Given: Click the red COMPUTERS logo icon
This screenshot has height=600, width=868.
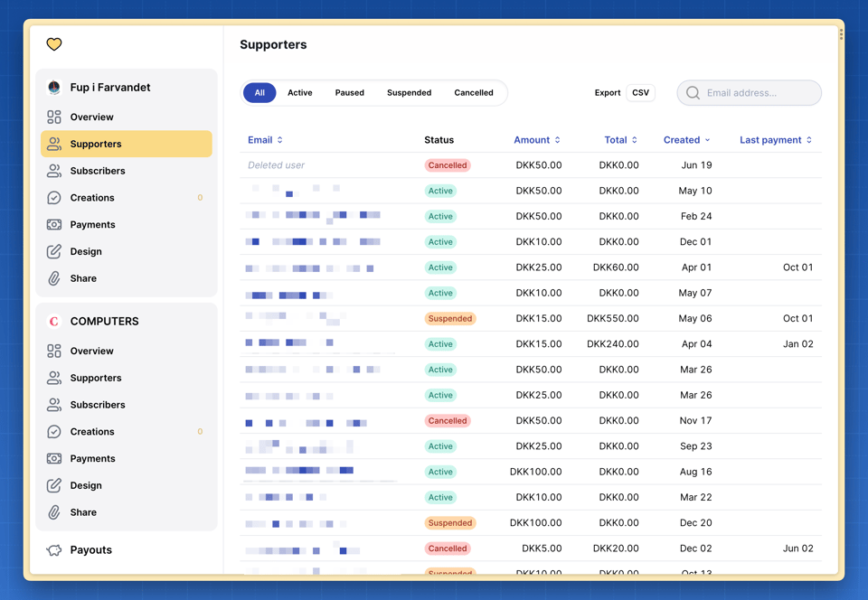Looking at the screenshot, I should [53, 322].
